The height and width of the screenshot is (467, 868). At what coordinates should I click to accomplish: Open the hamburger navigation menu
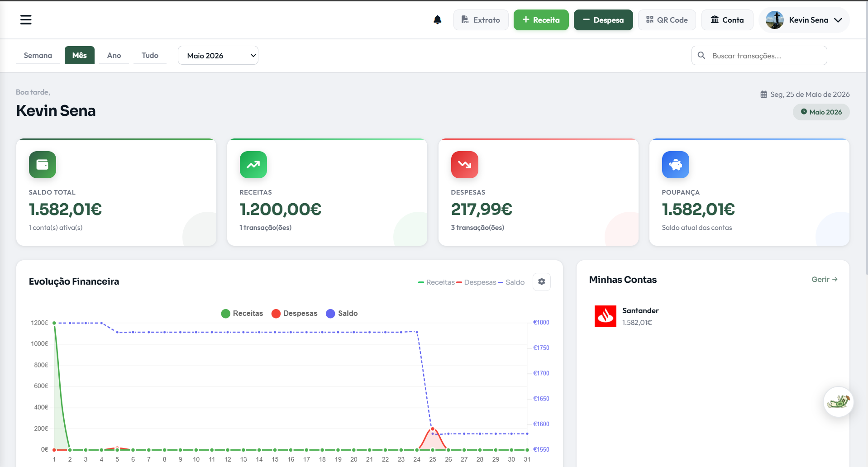pyautogui.click(x=26, y=20)
